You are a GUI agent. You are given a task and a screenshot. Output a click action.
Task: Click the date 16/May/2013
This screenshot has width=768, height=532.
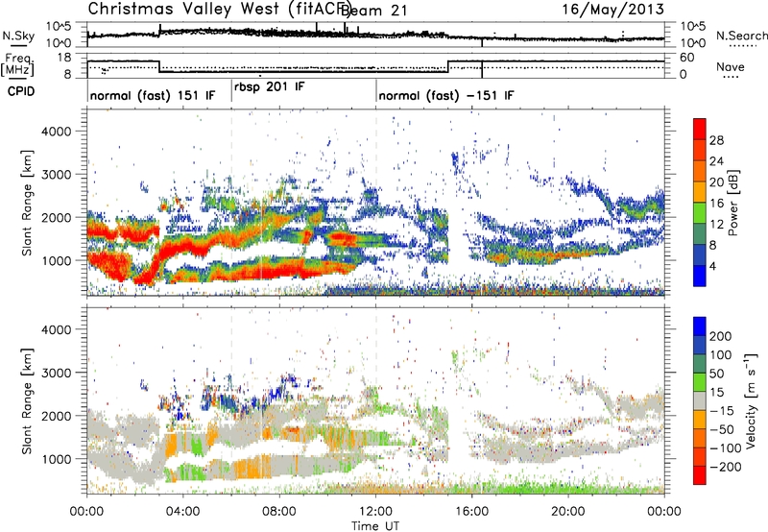(612, 9)
